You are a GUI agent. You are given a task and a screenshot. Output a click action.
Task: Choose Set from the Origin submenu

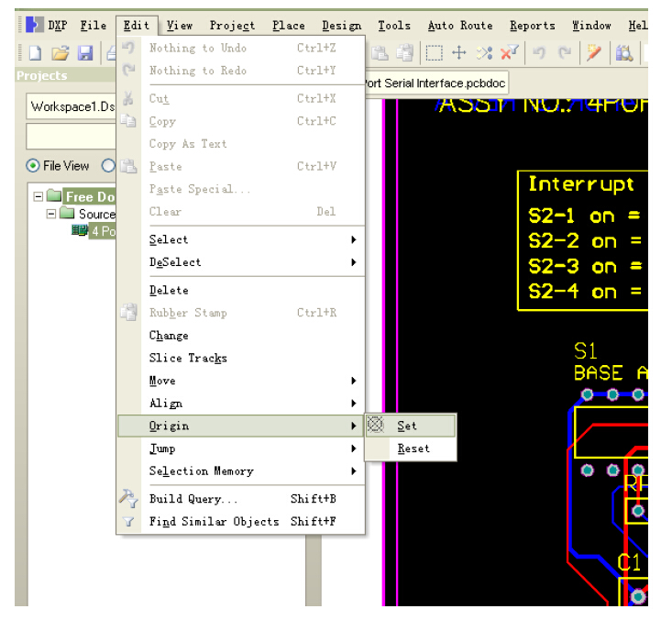(x=408, y=426)
